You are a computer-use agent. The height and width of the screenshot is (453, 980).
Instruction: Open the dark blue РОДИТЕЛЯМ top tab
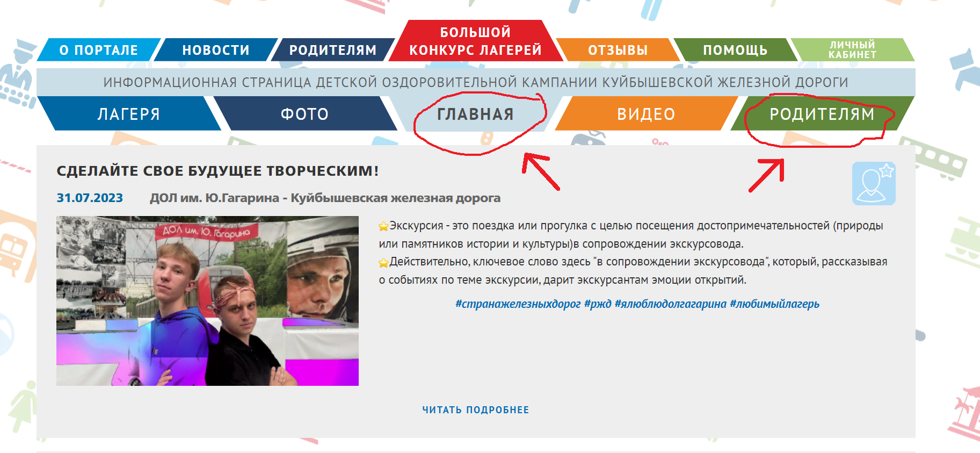click(333, 50)
